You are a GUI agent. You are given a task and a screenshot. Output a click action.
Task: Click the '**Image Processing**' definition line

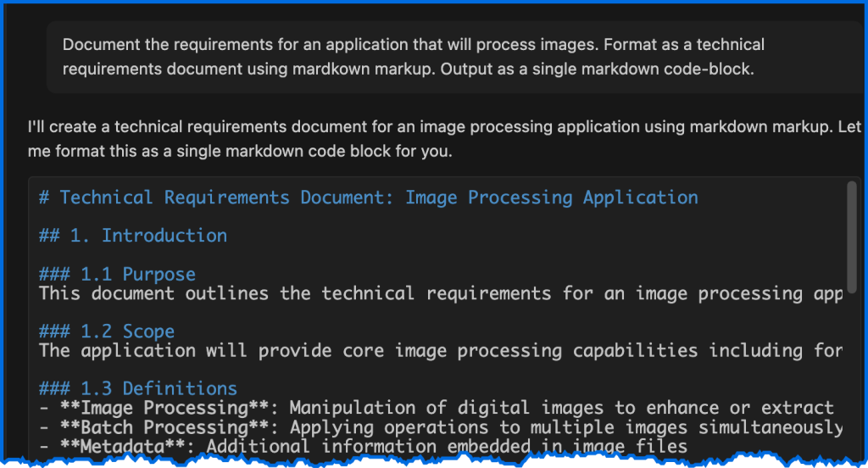(437, 408)
